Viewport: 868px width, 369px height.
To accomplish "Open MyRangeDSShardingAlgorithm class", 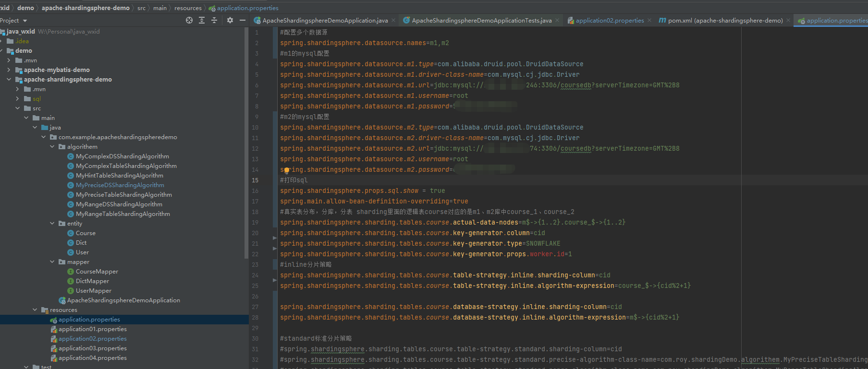I will point(119,204).
